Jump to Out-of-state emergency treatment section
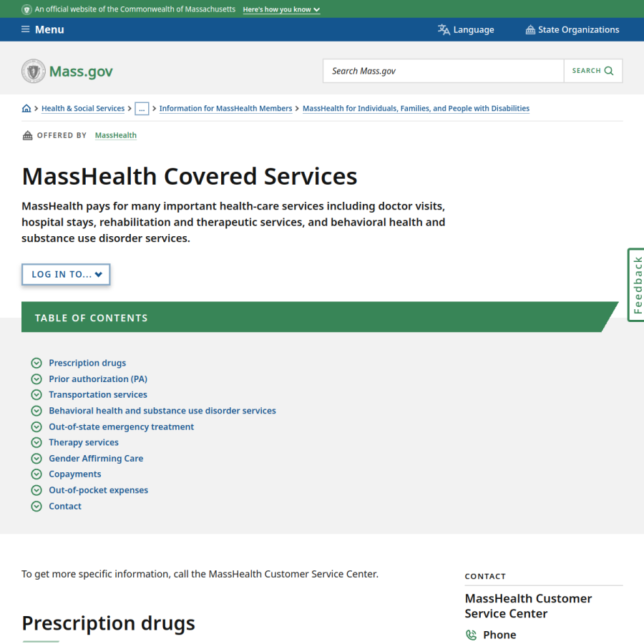Screen dimensions: 644x644 (x=121, y=426)
